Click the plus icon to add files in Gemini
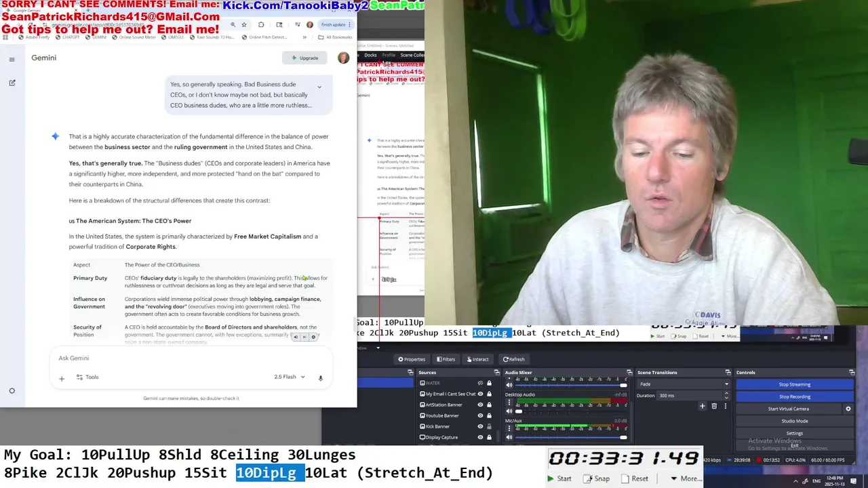This screenshot has width=868, height=488. (62, 378)
